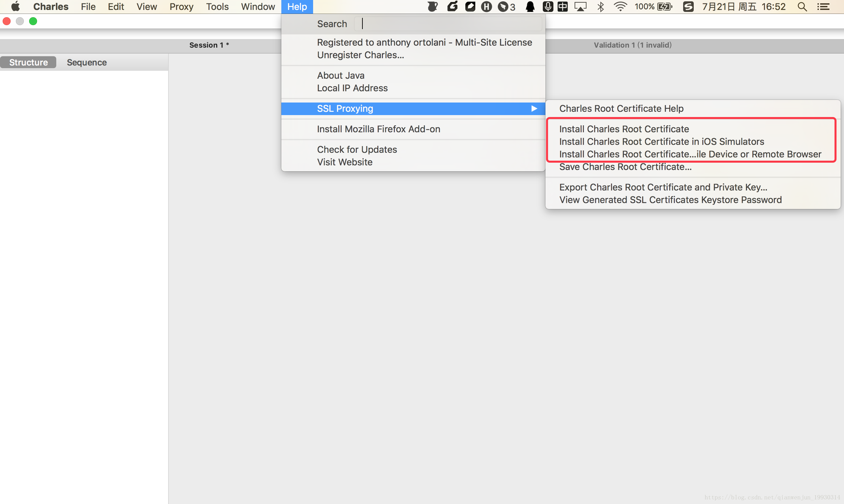Select the SSL Proxying submenu entry
This screenshot has width=844, height=504.
pyautogui.click(x=413, y=109)
